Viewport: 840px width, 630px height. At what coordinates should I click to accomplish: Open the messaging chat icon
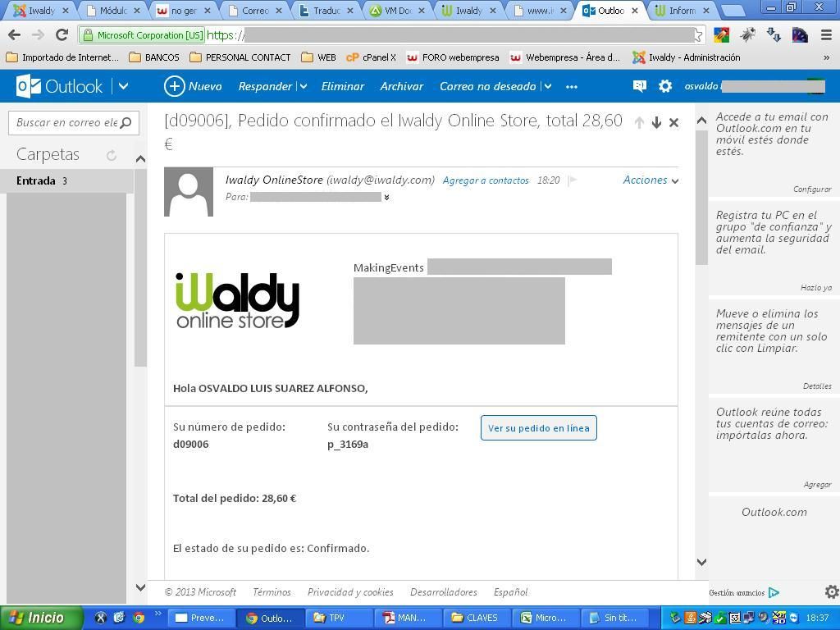640,86
